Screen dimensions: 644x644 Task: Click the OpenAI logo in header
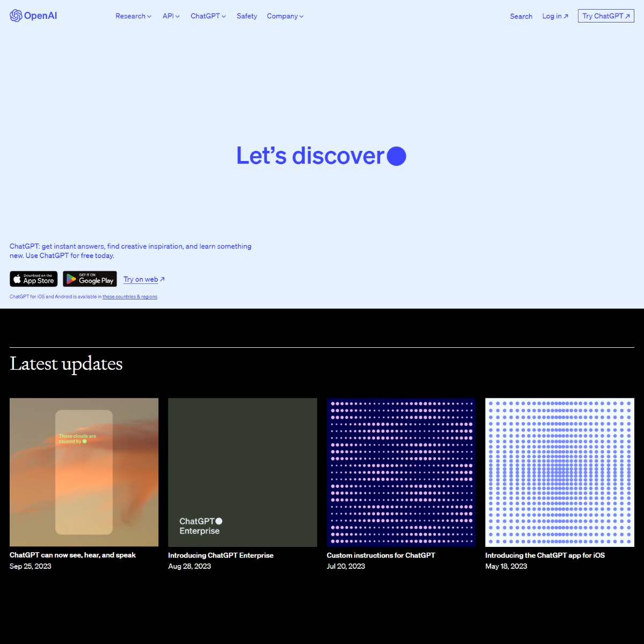[33, 16]
